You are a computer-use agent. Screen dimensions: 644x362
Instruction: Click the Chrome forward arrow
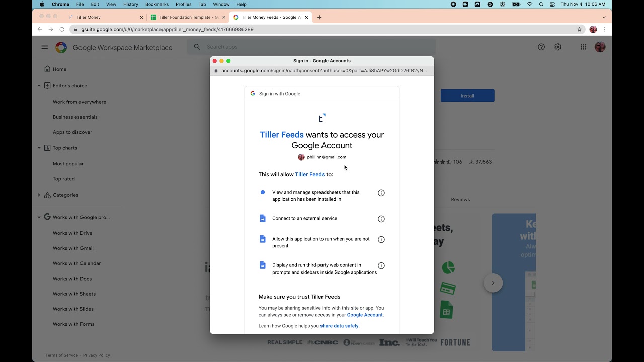[51, 30]
